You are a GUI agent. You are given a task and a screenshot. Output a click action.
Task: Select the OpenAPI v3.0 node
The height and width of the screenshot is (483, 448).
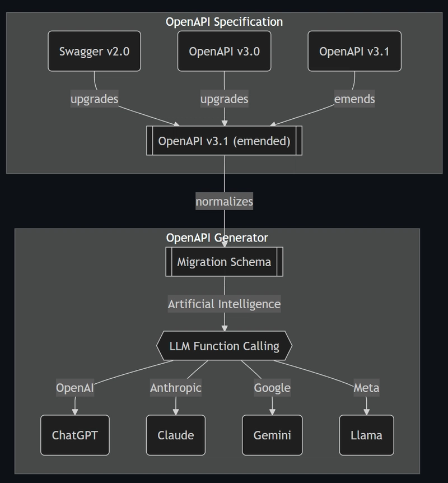(224, 51)
